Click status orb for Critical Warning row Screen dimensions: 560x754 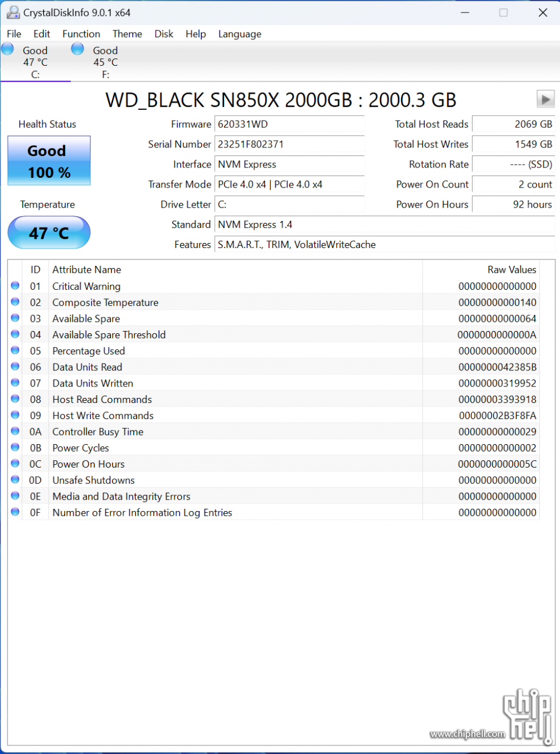coord(15,285)
